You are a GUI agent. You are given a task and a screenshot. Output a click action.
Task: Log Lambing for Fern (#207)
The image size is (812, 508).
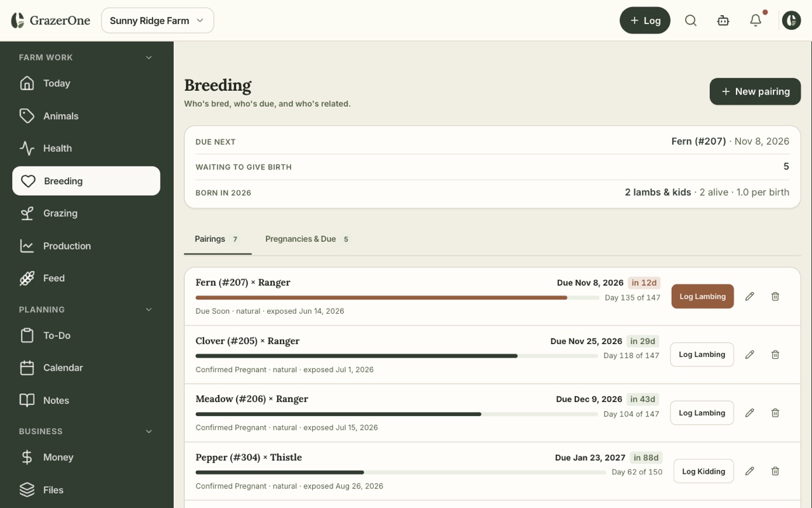[x=702, y=297]
